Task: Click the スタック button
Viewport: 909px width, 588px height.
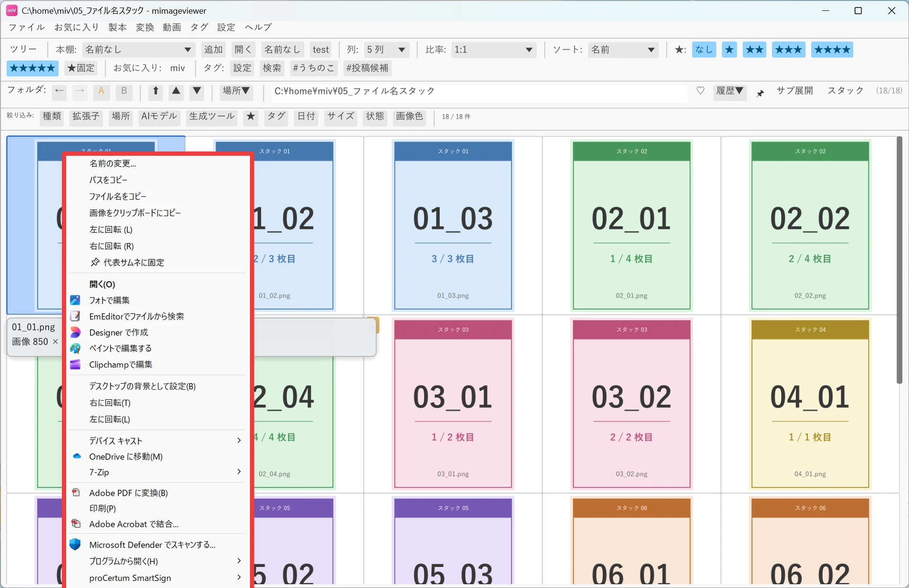Action: (x=846, y=91)
